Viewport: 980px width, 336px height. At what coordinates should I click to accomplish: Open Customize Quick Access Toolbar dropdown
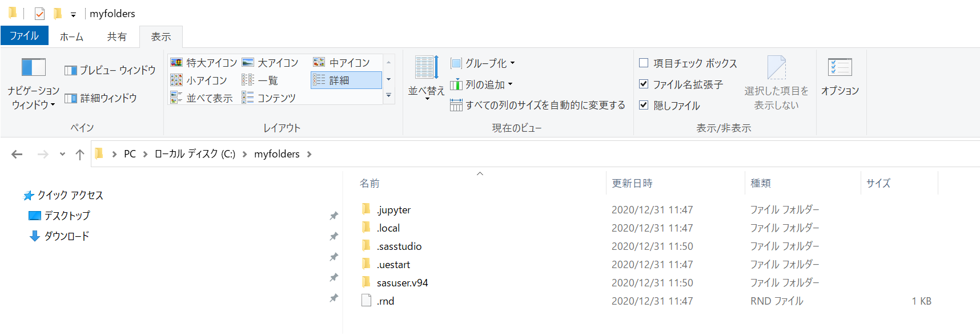73,14
